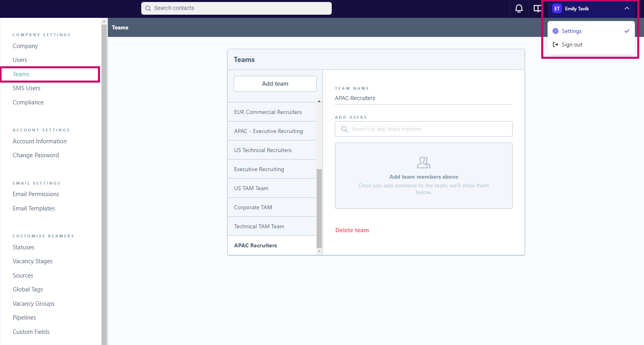Choose Sign out from the user menu

pyautogui.click(x=591, y=44)
